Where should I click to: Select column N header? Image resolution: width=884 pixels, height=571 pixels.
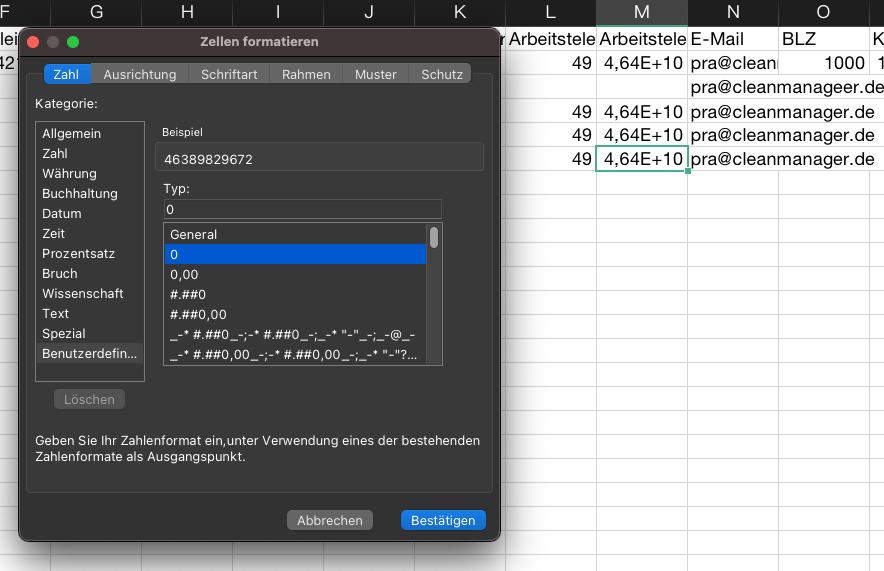pyautogui.click(x=733, y=12)
